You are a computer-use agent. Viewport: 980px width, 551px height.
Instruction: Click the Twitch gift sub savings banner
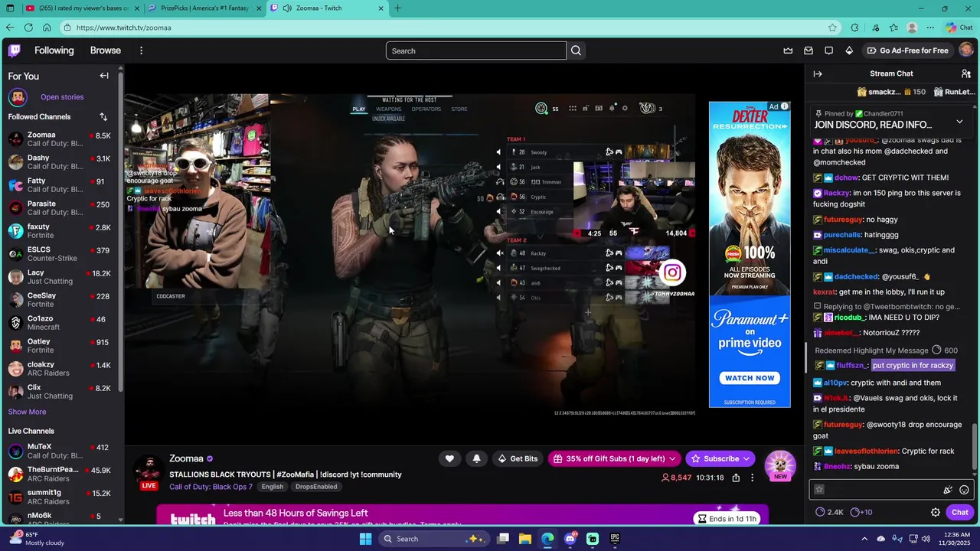(x=462, y=515)
